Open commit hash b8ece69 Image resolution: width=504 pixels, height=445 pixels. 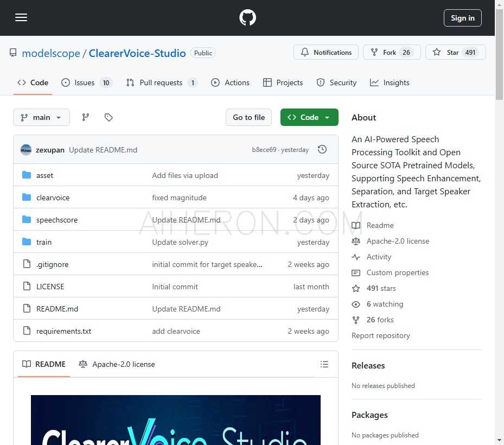click(264, 150)
